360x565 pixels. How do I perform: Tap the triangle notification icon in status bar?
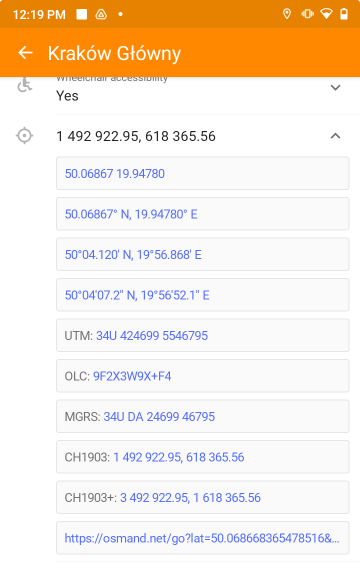(x=101, y=14)
